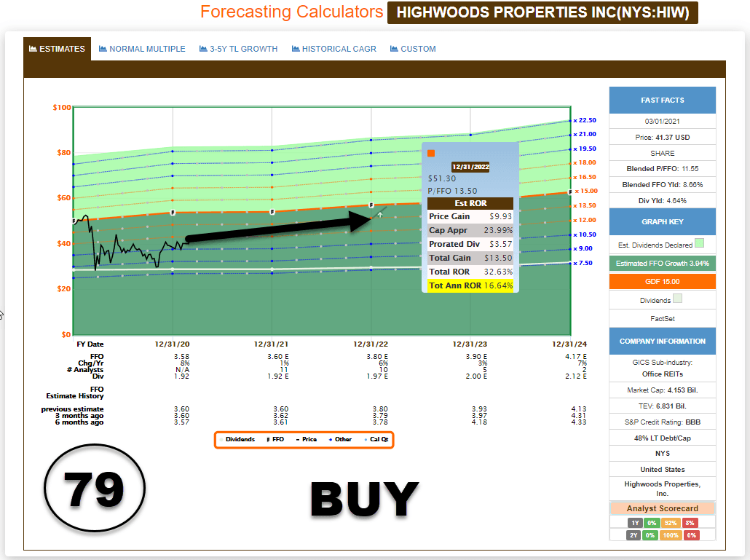Open the NORMAL MULTIPLE tab

pos(142,49)
